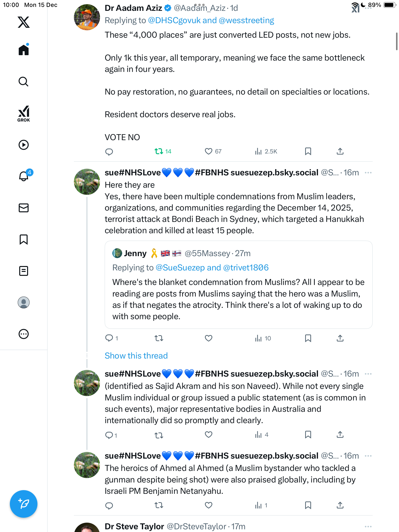
Task: Open the Search page in sidebar
Action: 24,82
